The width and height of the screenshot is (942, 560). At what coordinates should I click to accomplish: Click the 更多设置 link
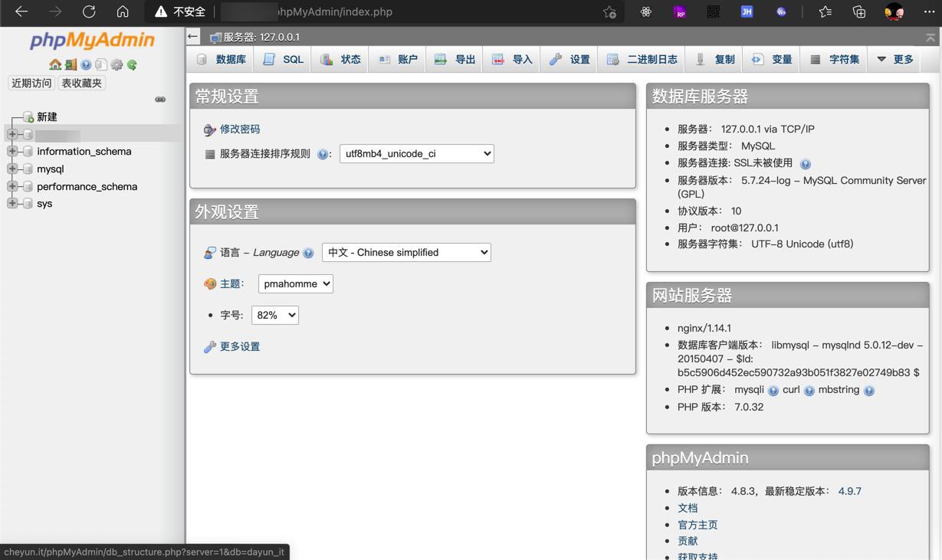240,347
